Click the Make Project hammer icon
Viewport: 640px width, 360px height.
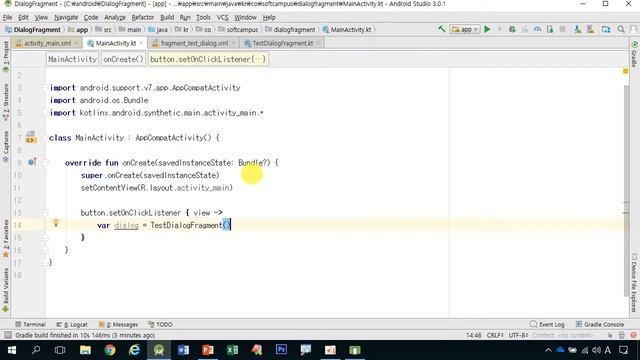point(442,29)
